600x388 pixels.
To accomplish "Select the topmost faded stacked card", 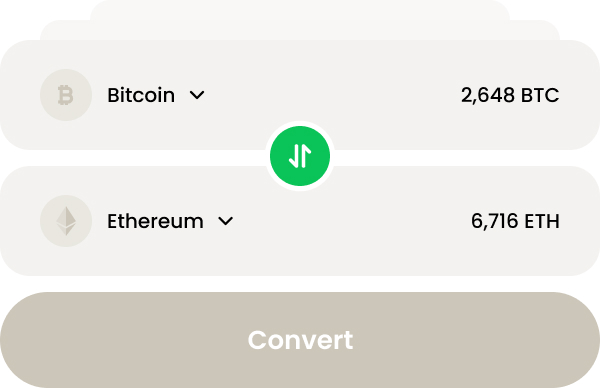I will pos(300,10).
